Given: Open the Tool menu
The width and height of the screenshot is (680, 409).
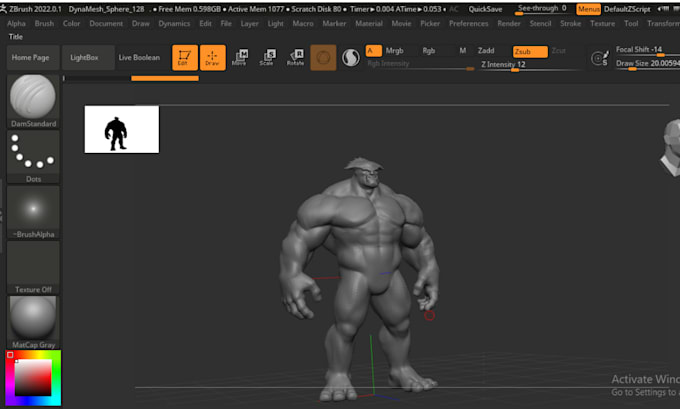Looking at the screenshot, I should (631, 23).
